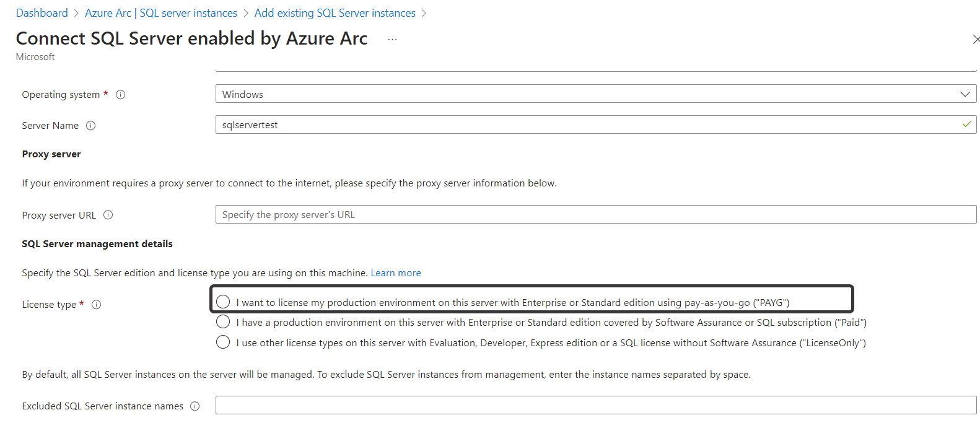
Task: Select the pay-as-you-go PAYG license option
Action: click(223, 302)
